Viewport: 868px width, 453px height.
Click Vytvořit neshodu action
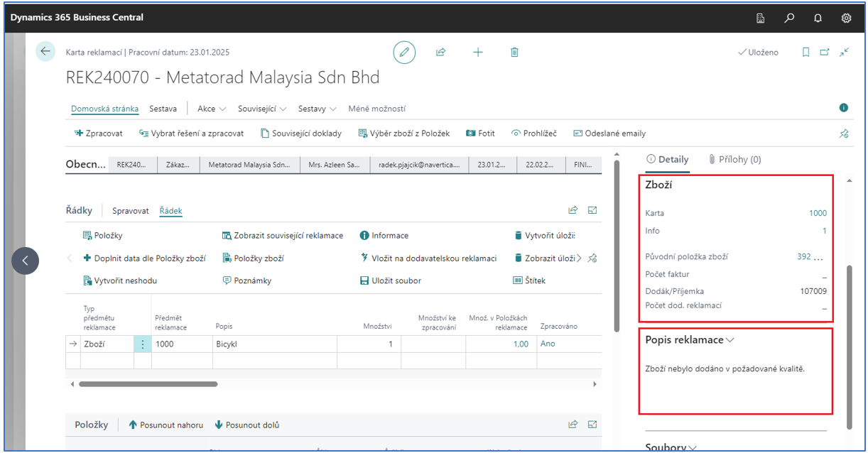point(120,280)
